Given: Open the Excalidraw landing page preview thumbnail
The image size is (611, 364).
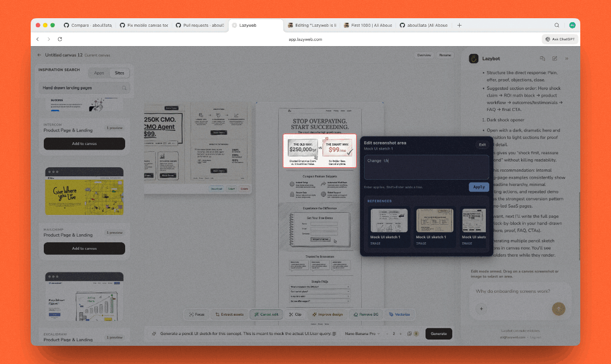Looking at the screenshot, I should pyautogui.click(x=84, y=296).
